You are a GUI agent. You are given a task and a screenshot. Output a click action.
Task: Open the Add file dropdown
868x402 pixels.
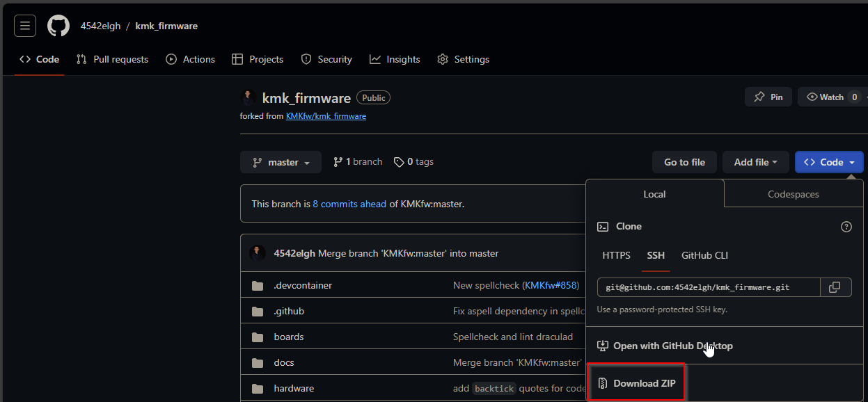click(755, 162)
